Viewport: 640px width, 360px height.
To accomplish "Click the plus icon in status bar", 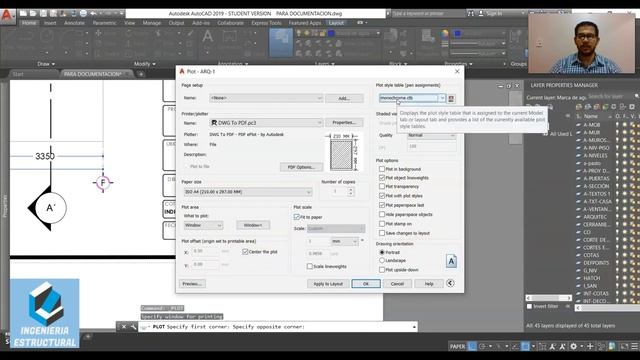I will (590, 346).
